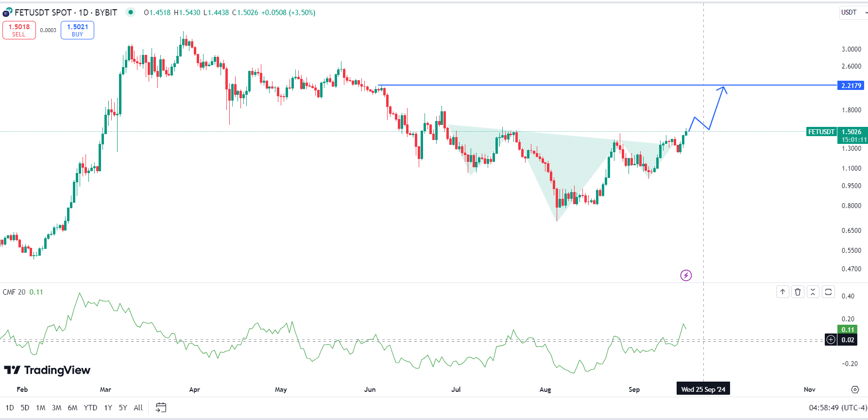Maximize the CMF indicator pane

coord(828,292)
